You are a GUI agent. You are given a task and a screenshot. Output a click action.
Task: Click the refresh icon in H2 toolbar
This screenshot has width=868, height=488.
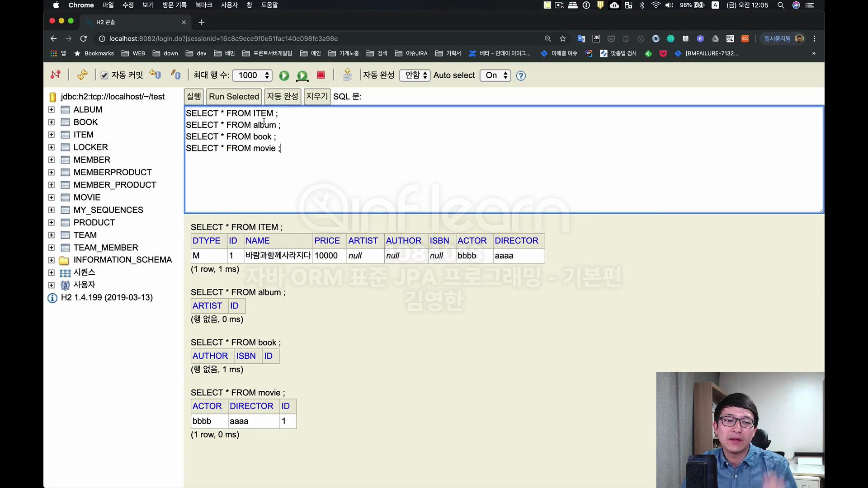82,75
